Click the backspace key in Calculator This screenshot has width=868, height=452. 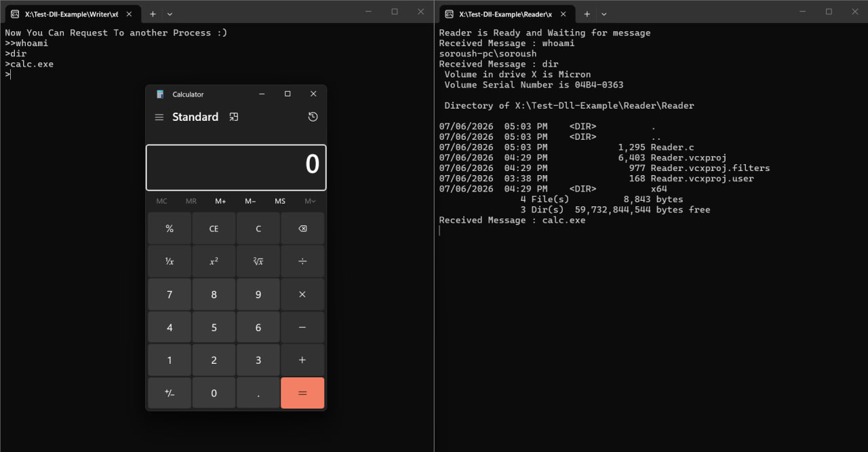click(x=302, y=229)
